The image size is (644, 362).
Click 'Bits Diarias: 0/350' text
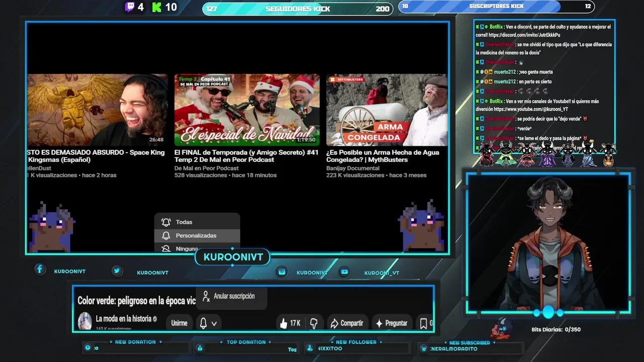556,330
